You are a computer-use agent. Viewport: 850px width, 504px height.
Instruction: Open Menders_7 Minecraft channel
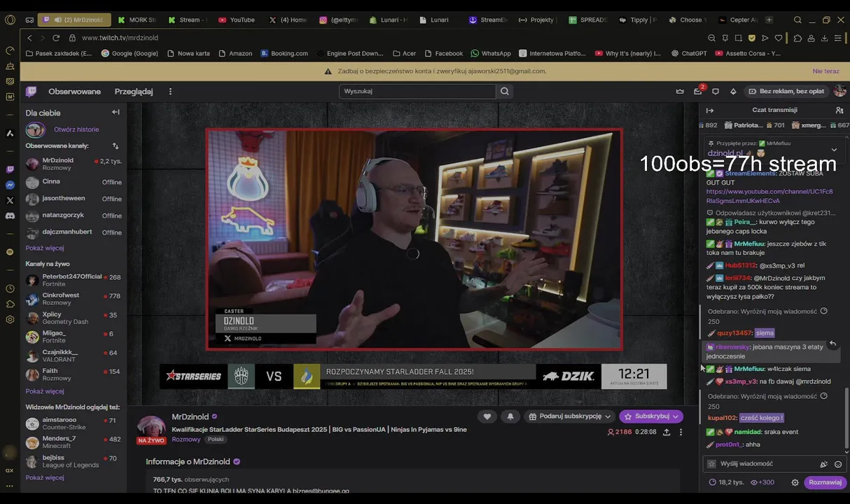(74, 442)
